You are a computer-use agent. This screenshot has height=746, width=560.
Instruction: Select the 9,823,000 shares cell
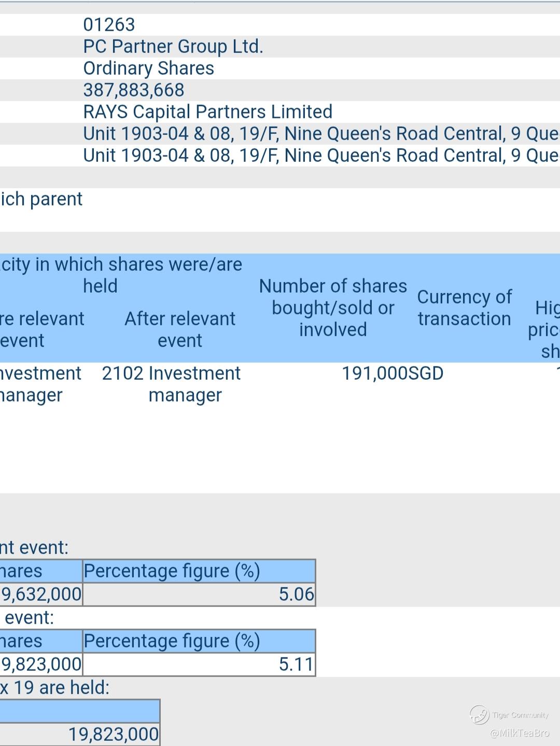(41, 664)
